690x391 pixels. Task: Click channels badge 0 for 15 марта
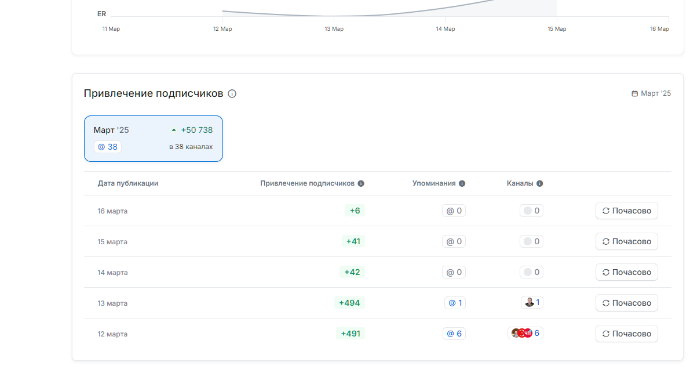click(532, 241)
